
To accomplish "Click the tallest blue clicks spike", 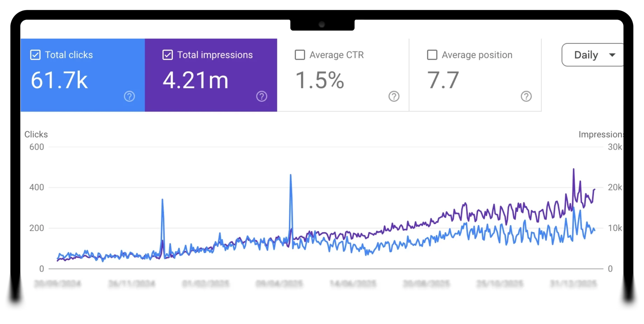I will point(291,175).
